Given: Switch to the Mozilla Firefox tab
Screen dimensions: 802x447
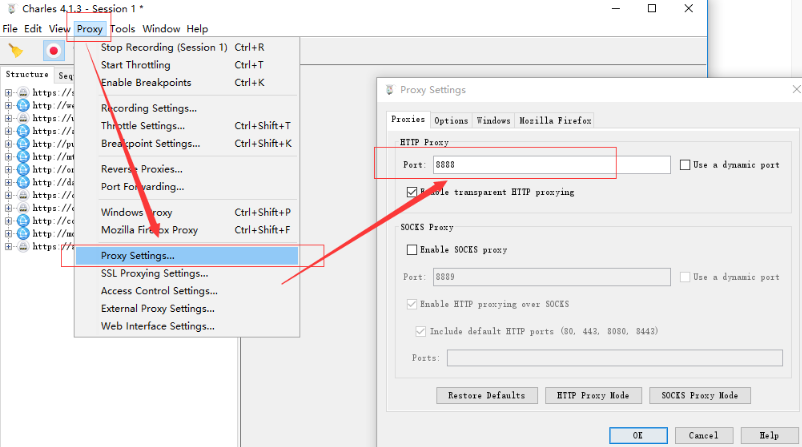Looking at the screenshot, I should [x=555, y=121].
